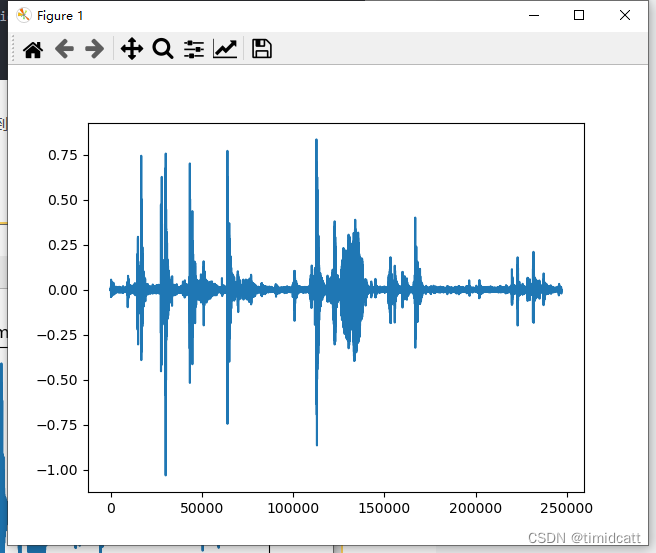
Task: Save the figure with the floppy disk icon
Action: tap(262, 49)
